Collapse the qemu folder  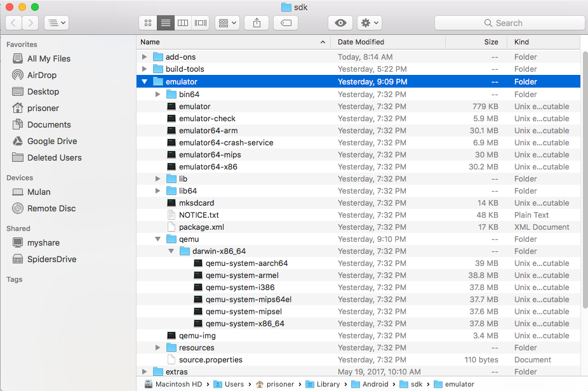click(158, 239)
